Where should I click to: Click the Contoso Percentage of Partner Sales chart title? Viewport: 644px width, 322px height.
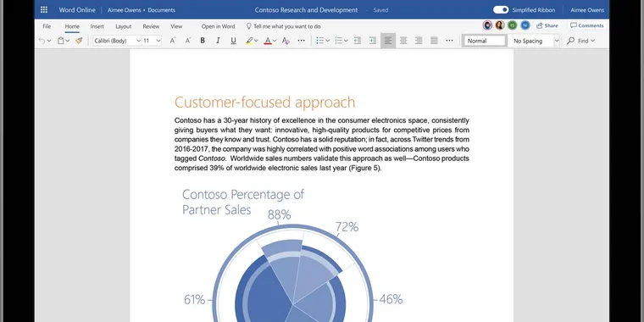pos(242,202)
